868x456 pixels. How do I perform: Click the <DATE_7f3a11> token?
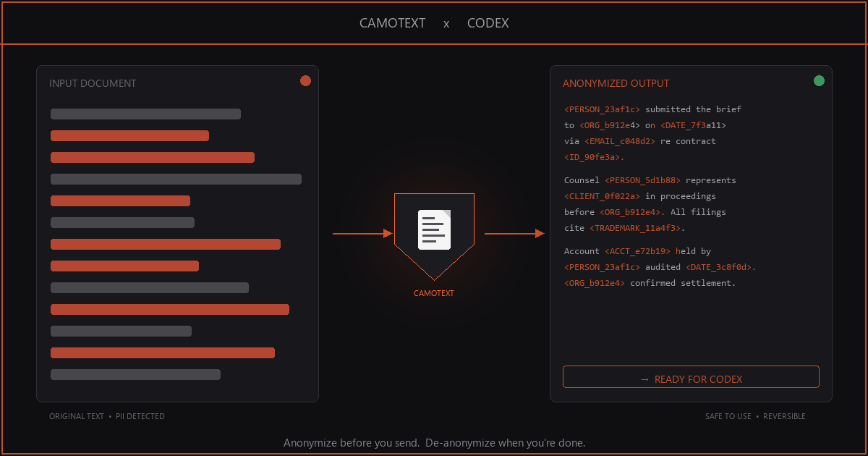[x=693, y=125]
